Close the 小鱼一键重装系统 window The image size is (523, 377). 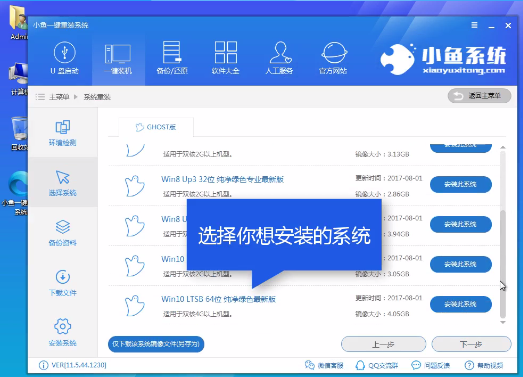tap(508, 25)
